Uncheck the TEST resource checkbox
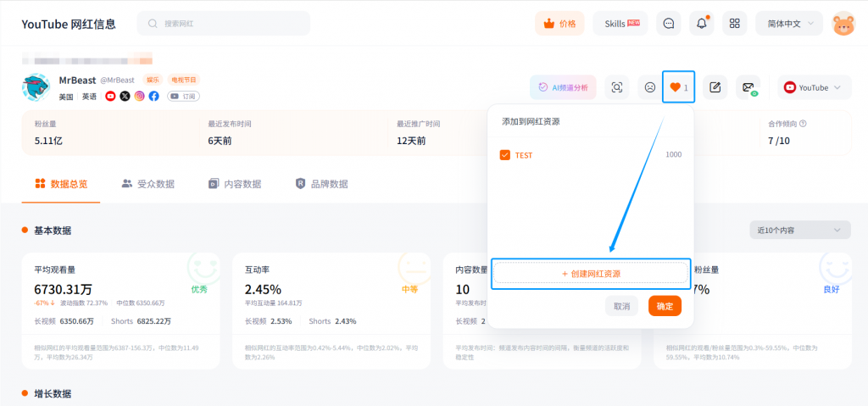Screen dimensions: 868x406 point(505,155)
